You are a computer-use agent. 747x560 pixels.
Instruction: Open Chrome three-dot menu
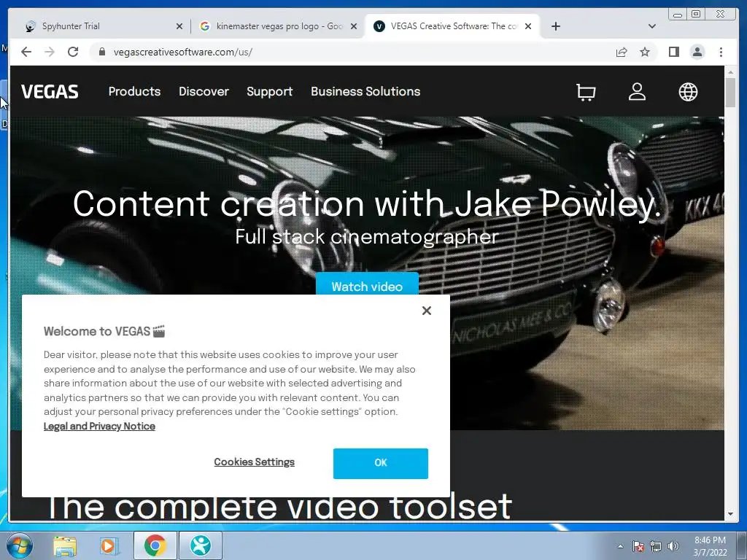pos(721,52)
